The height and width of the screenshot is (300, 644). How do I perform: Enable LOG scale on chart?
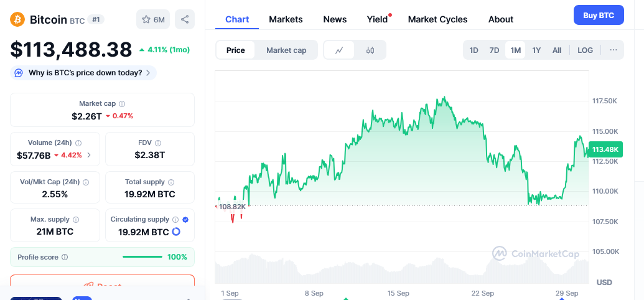[585, 50]
